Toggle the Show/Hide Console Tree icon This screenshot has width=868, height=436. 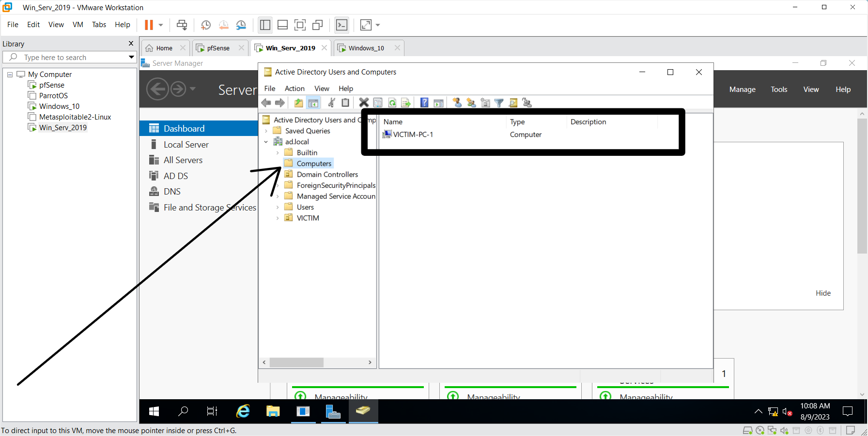[x=313, y=103]
